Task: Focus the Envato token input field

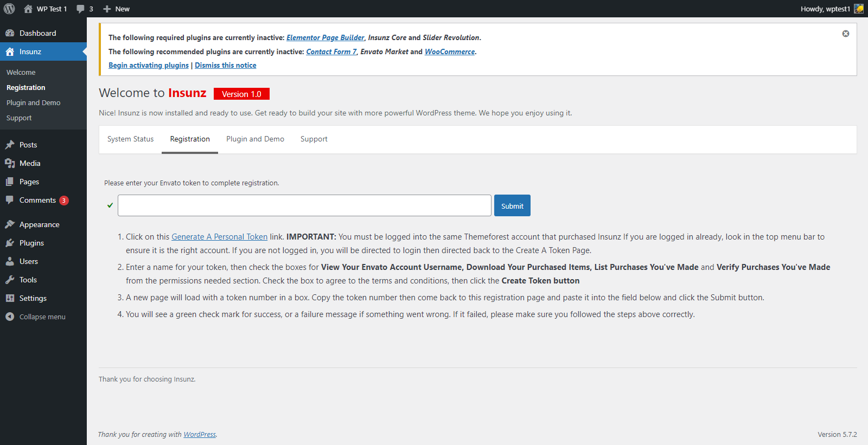Action: pos(304,205)
